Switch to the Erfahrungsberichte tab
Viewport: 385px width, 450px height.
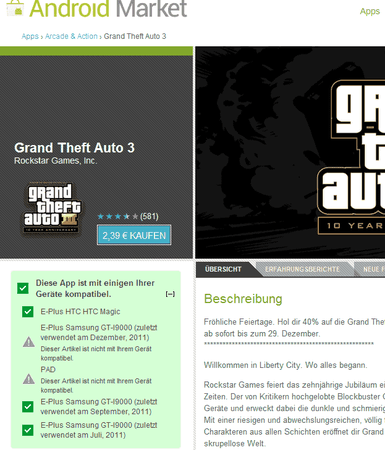point(302,269)
